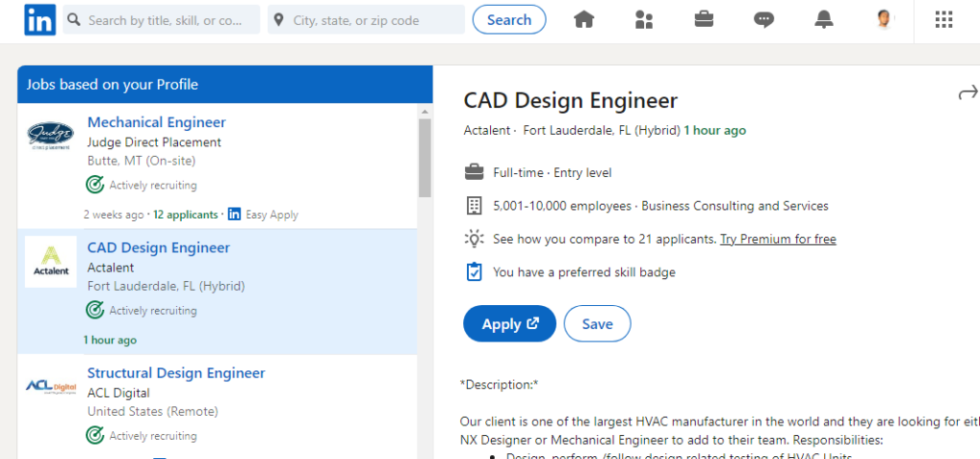Click lightbulb icon beside applicant comparison
980x459 pixels.
click(x=475, y=238)
